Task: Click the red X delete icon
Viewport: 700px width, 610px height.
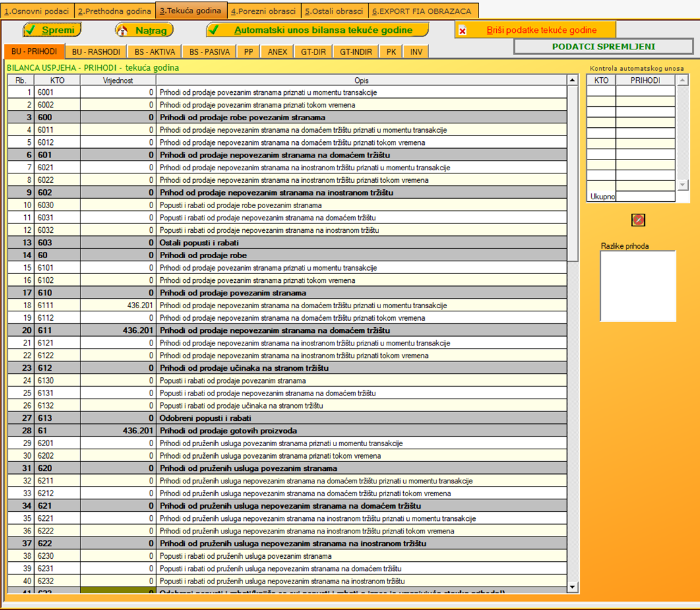Action: [x=463, y=31]
